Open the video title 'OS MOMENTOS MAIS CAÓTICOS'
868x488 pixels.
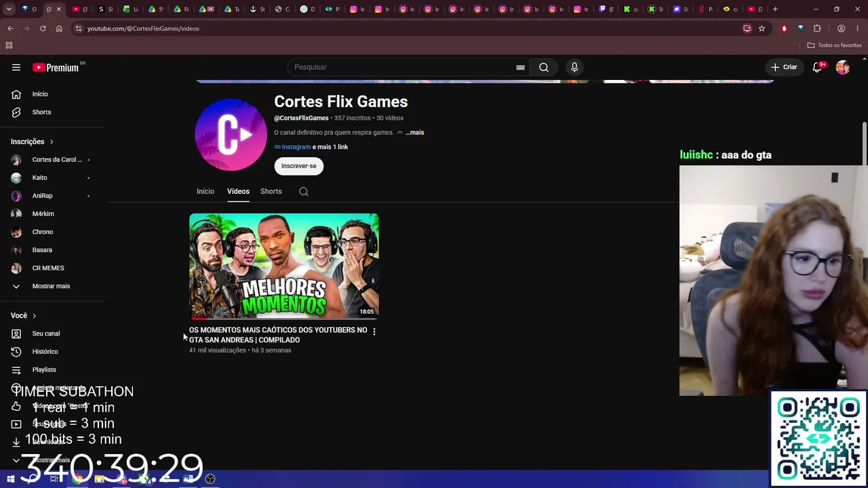[x=278, y=335]
